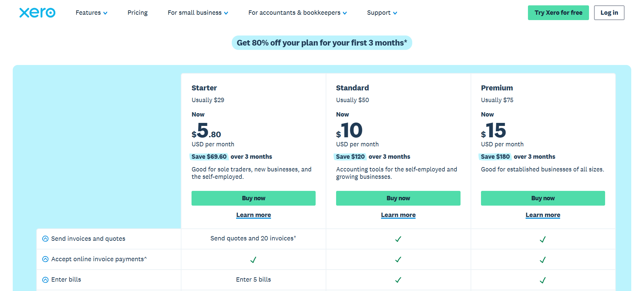
Task: Click Standard checkmark for Send invoices
Action: point(398,239)
